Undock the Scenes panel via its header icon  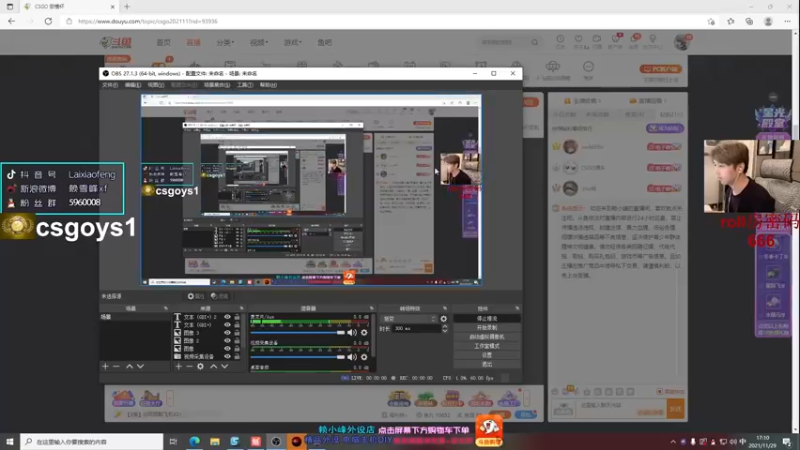tap(165, 308)
